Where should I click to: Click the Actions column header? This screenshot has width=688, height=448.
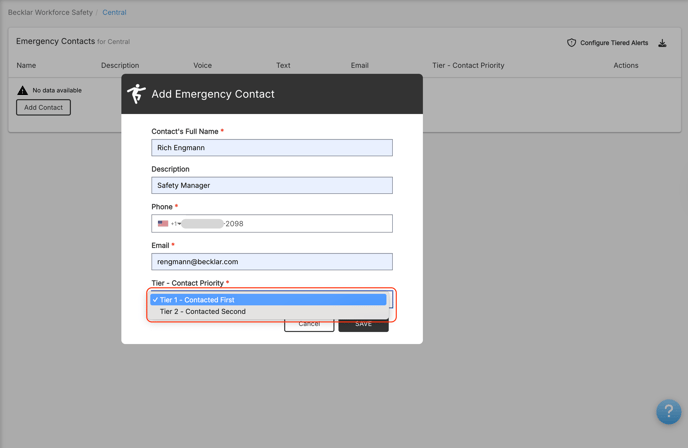626,65
